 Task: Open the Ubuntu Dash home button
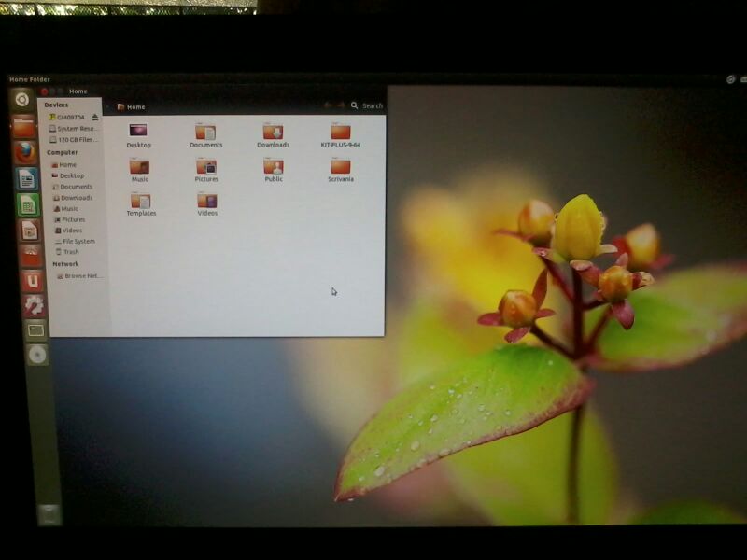click(21, 100)
